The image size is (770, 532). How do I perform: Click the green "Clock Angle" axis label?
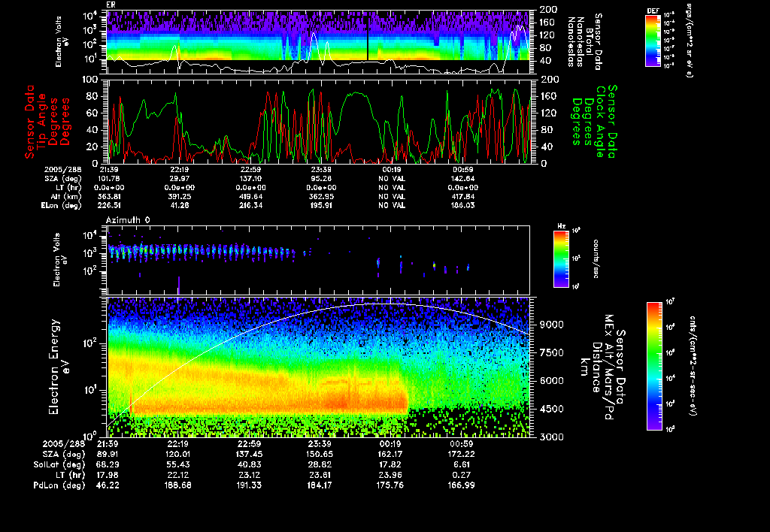599,122
